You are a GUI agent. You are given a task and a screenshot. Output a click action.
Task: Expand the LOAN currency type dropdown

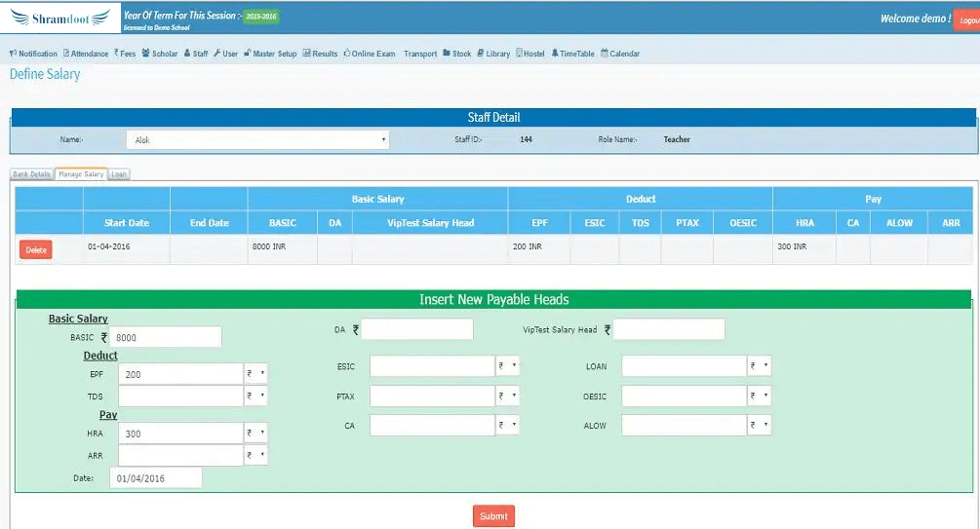[759, 366]
